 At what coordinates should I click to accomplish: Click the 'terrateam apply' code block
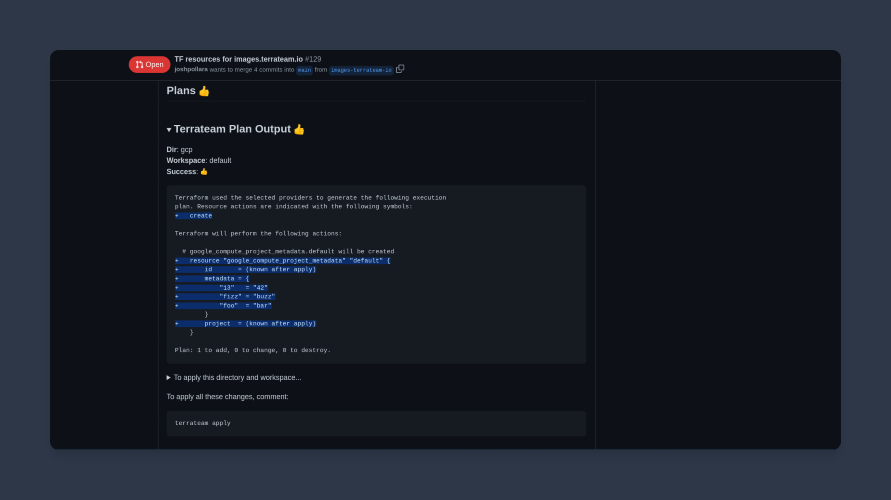[376, 423]
